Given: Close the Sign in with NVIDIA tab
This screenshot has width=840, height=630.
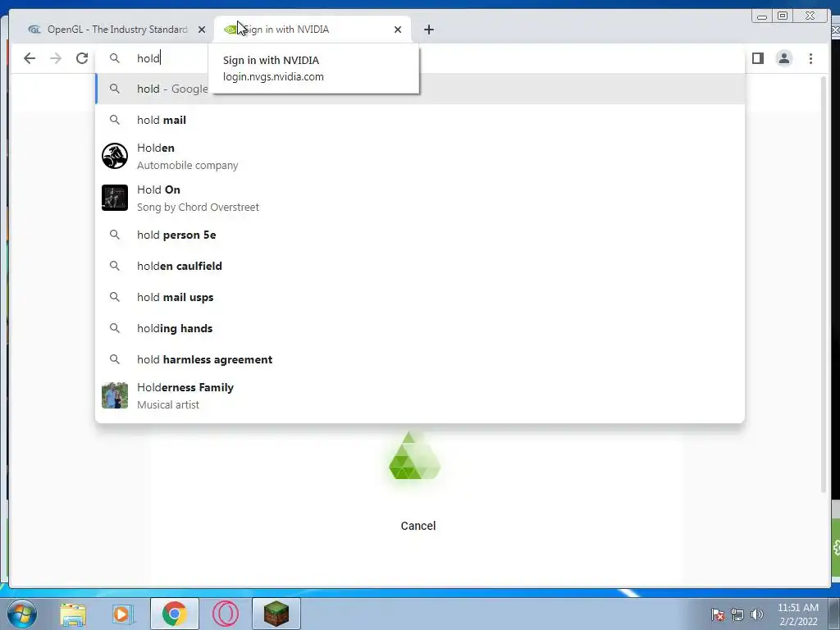Looking at the screenshot, I should (398, 30).
